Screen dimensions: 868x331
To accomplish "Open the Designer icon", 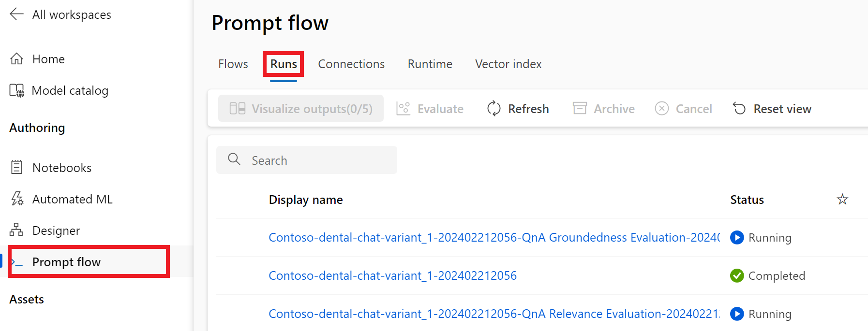I will [16, 230].
